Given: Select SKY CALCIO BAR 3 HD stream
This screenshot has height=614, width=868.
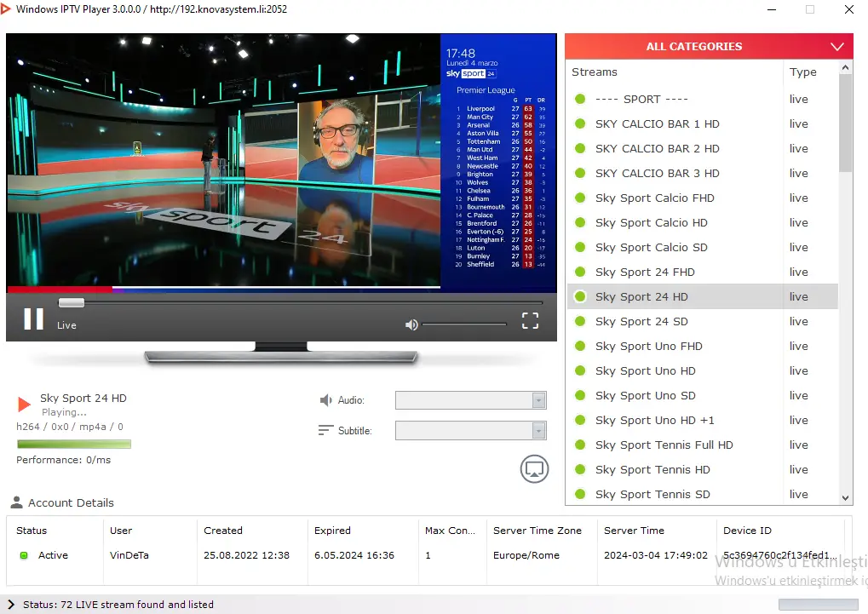Looking at the screenshot, I should tap(702, 173).
